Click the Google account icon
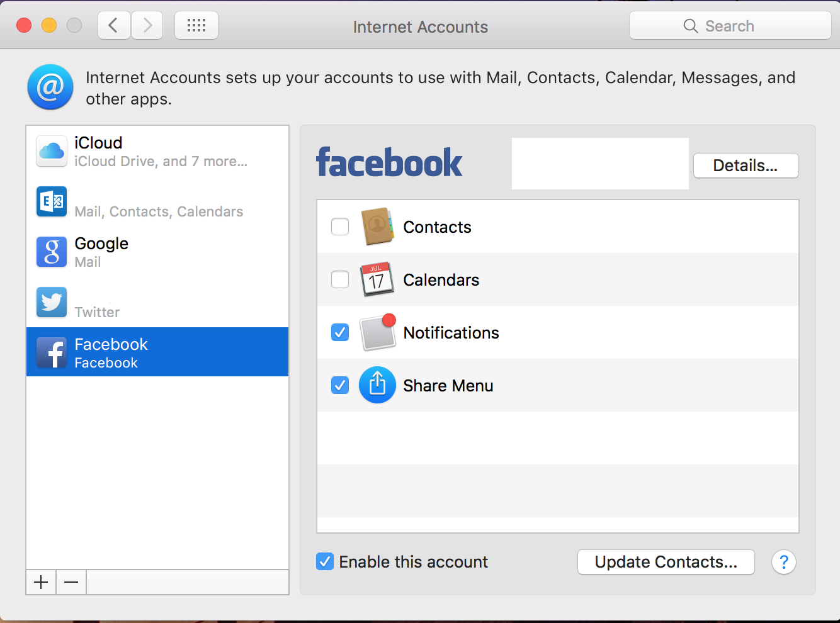 pos(52,252)
